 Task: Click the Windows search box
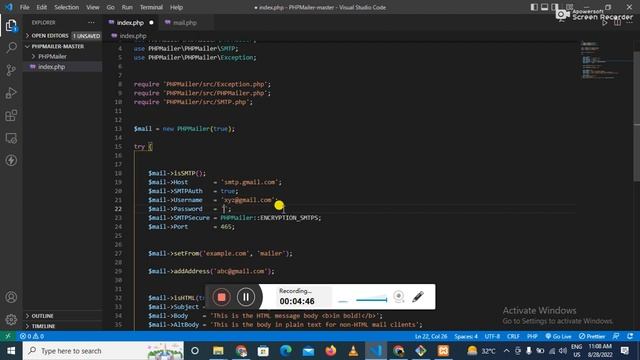click(x=103, y=351)
